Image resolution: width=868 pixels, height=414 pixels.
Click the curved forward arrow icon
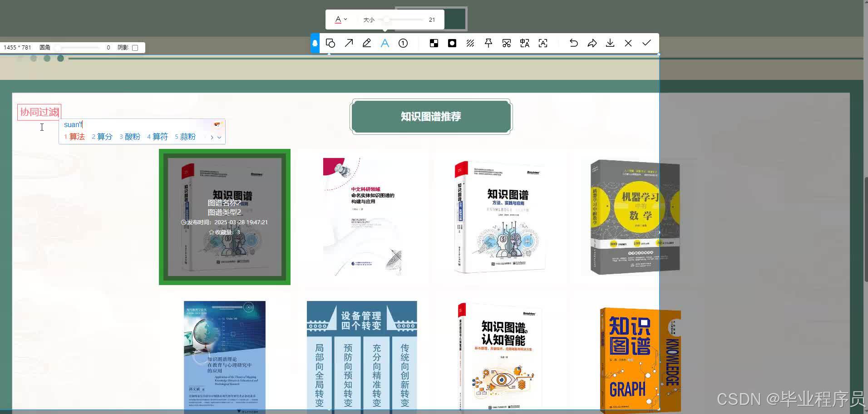coord(592,43)
